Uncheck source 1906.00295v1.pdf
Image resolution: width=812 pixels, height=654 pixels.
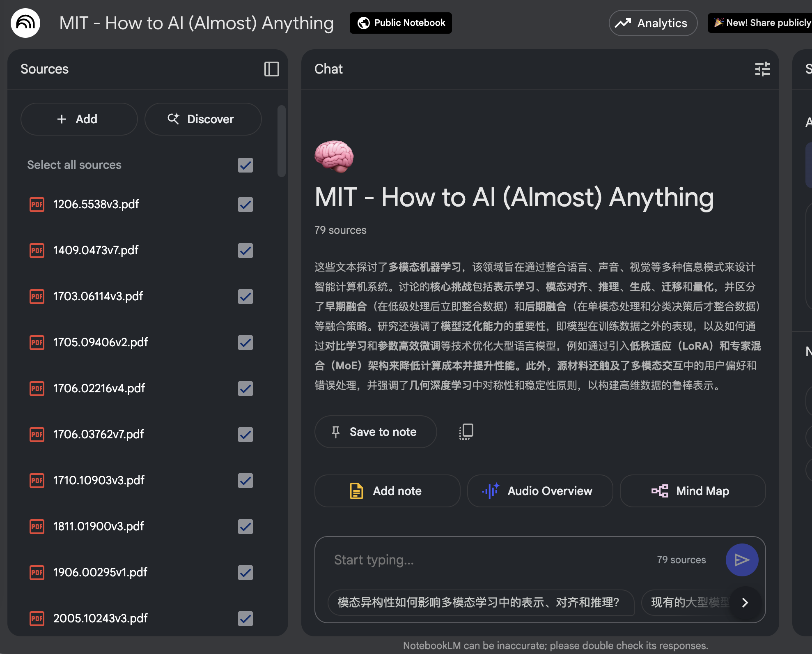click(x=245, y=573)
